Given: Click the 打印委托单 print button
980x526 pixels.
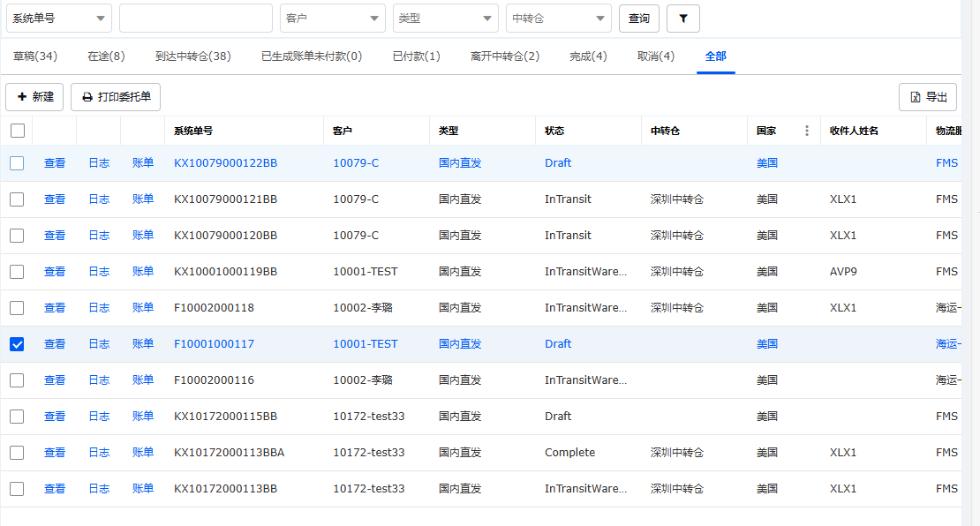Looking at the screenshot, I should click(116, 97).
